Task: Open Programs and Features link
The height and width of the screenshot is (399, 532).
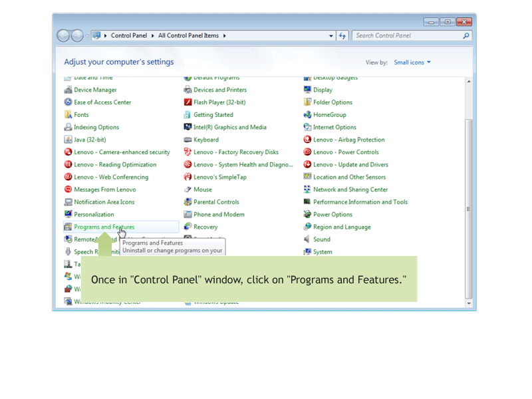Action: click(104, 227)
